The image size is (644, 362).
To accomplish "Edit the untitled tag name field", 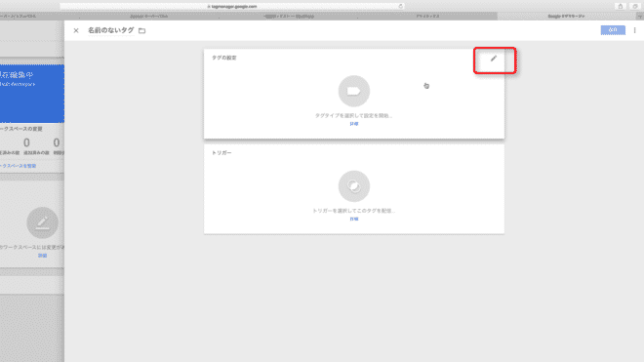I will click(x=111, y=30).
